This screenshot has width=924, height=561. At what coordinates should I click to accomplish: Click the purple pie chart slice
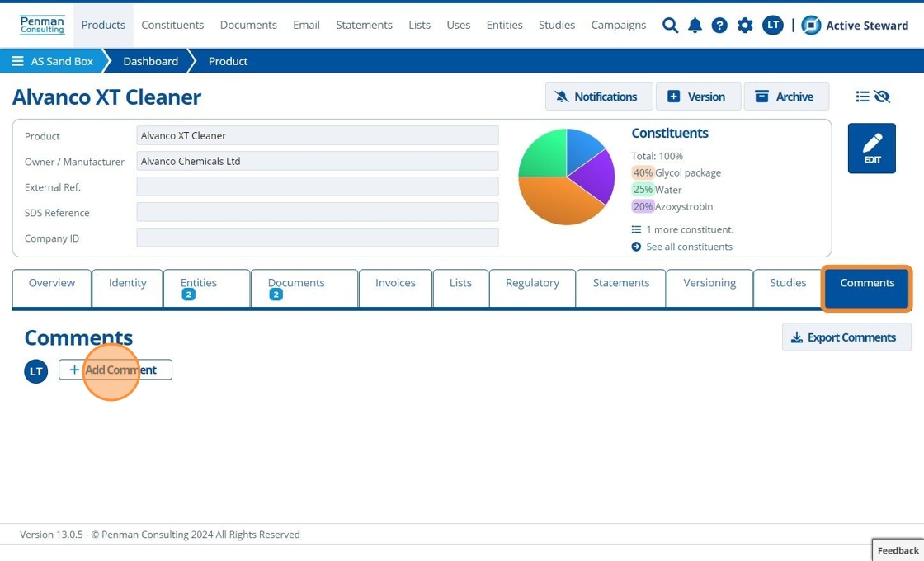pos(595,177)
